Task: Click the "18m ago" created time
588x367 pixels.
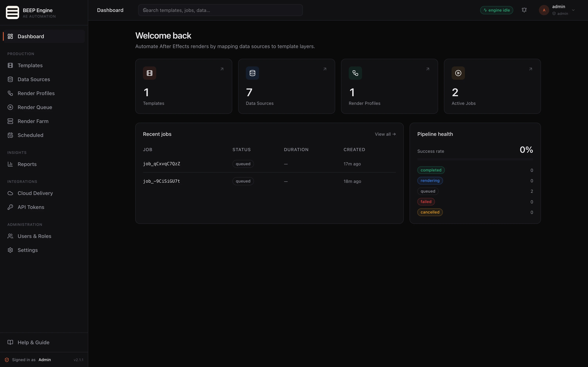Action: click(352, 181)
